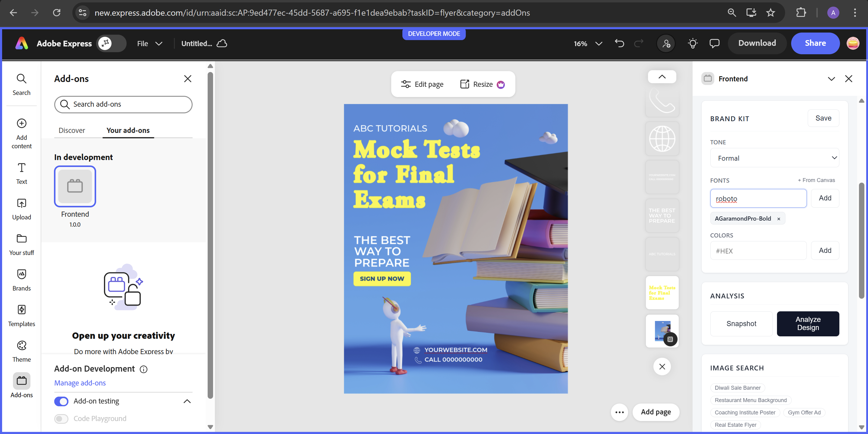The width and height of the screenshot is (868, 434).
Task: Toggle the switch beside Adobe Express logo
Action: [111, 43]
